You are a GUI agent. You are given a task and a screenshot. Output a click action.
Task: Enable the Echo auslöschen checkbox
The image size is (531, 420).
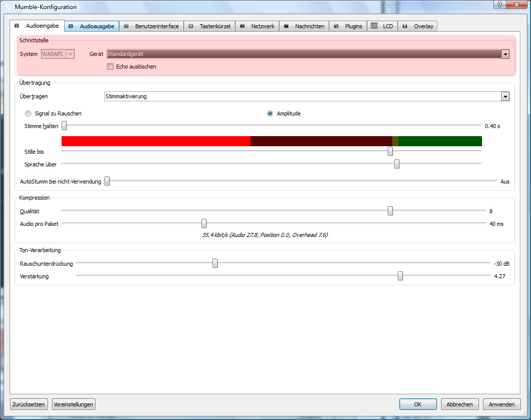pyautogui.click(x=110, y=67)
